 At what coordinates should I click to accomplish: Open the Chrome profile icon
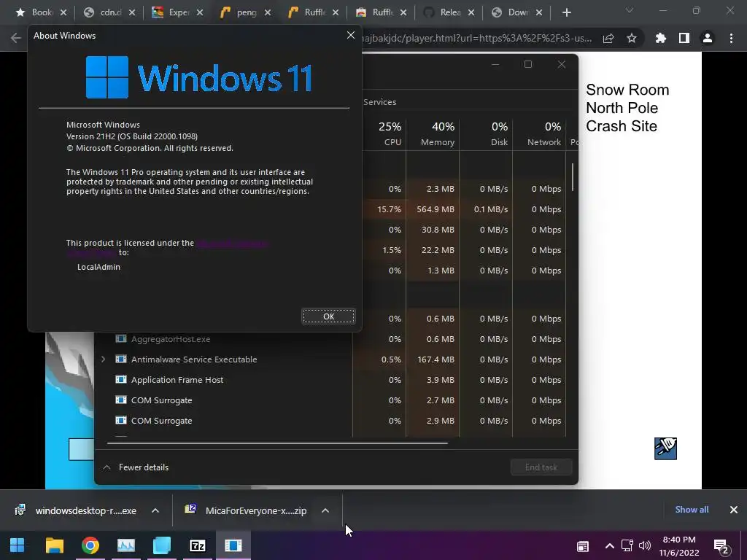[708, 38]
